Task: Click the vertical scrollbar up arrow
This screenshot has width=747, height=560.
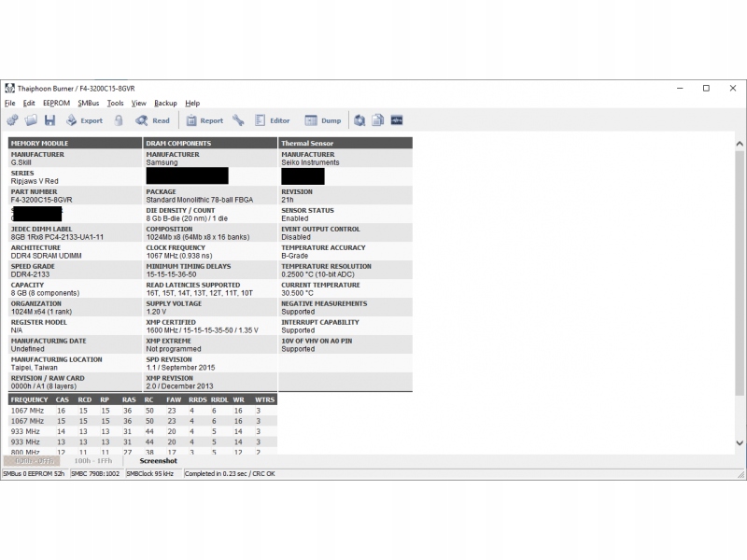Action: point(740,144)
